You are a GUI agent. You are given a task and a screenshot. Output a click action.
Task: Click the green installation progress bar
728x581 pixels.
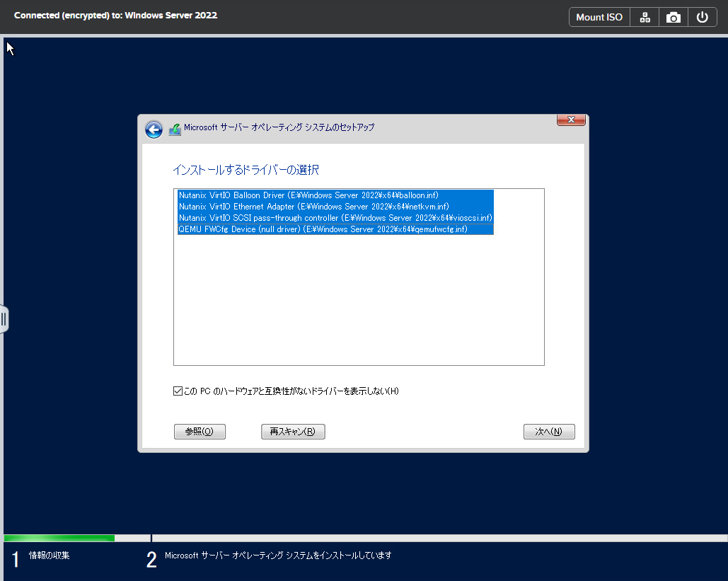click(x=59, y=539)
